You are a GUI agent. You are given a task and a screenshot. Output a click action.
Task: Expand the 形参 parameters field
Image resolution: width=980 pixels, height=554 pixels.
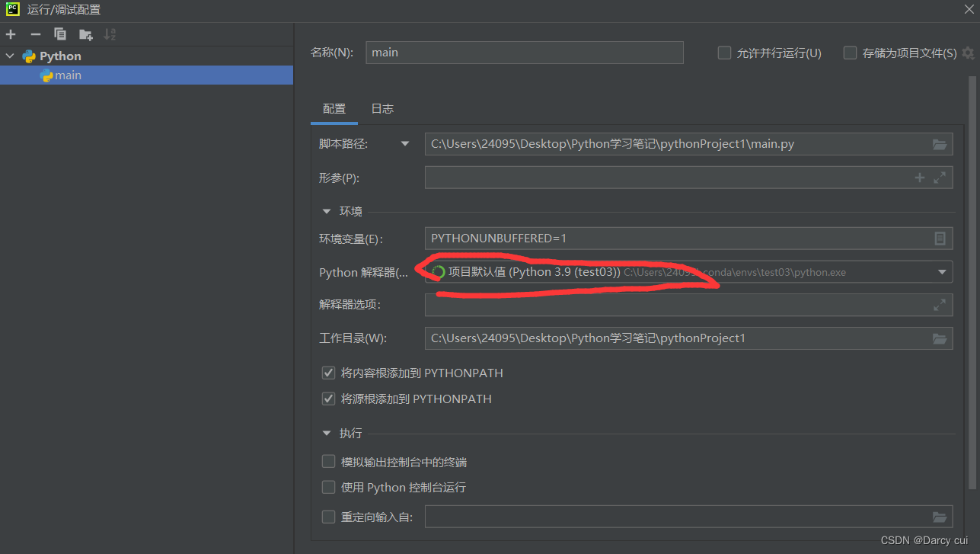[940, 178]
